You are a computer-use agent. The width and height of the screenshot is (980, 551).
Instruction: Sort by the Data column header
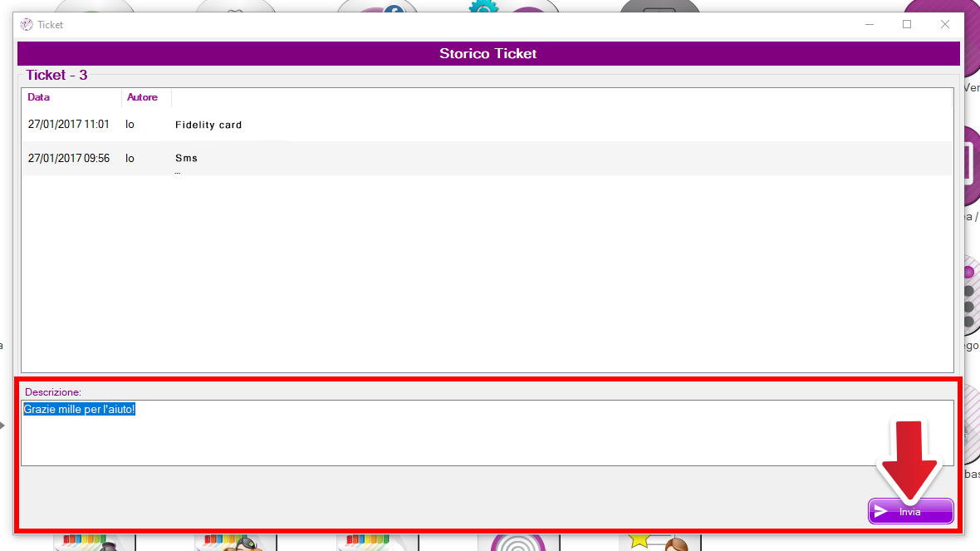click(39, 97)
